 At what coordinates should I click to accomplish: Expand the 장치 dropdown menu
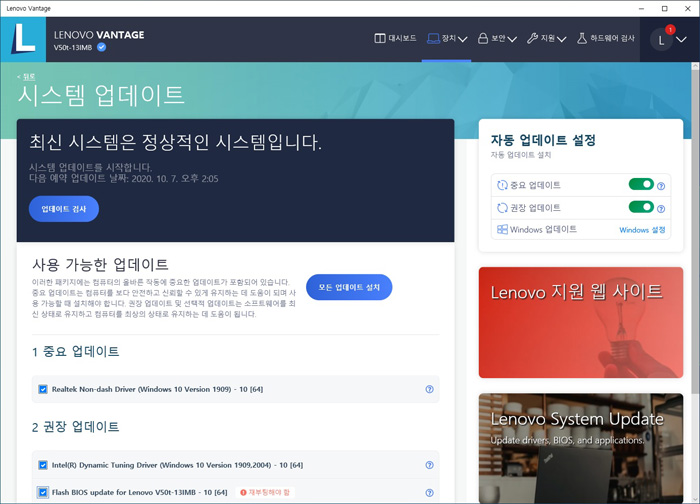[x=447, y=39]
